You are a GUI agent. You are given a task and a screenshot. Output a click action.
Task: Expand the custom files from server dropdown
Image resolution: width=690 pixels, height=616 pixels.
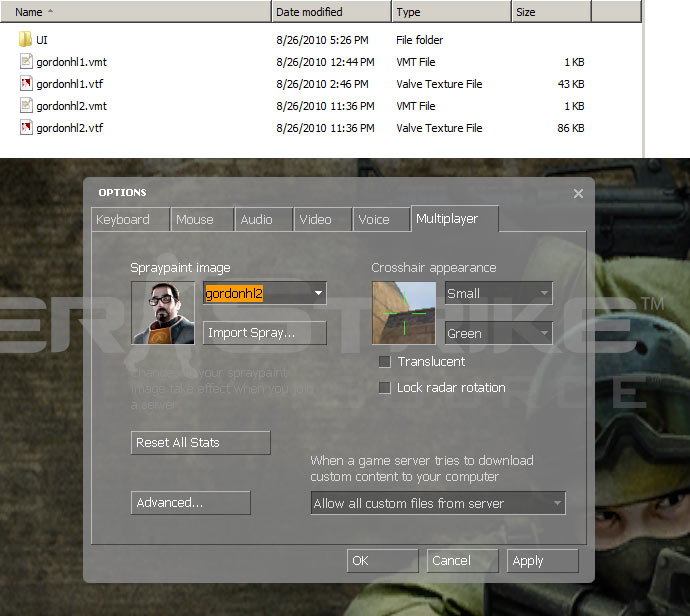(557, 504)
